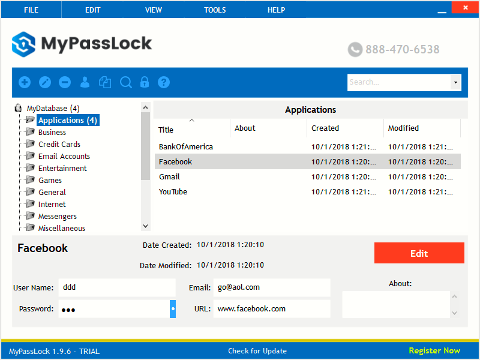The width and height of the screenshot is (480, 360).
Task: Click the About text area
Action: [x=396, y=304]
